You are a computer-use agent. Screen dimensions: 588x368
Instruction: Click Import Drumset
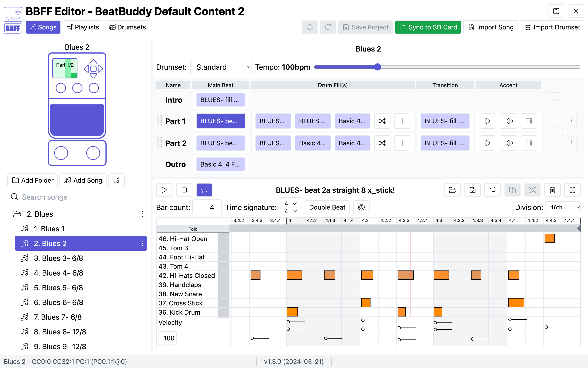(552, 27)
